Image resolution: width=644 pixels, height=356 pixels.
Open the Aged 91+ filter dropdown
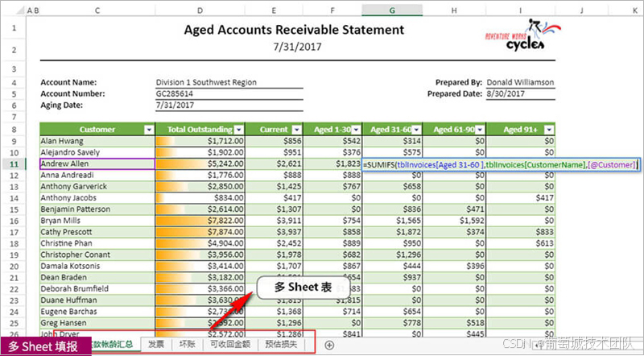tap(549, 130)
